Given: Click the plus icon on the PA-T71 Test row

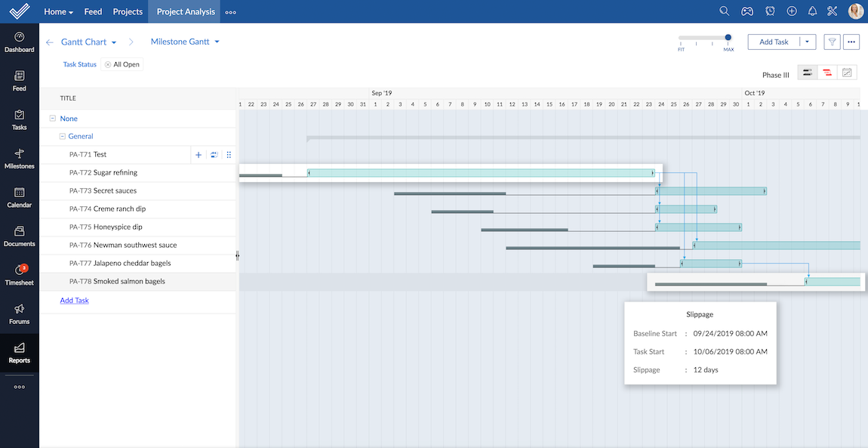Looking at the screenshot, I should pos(199,154).
